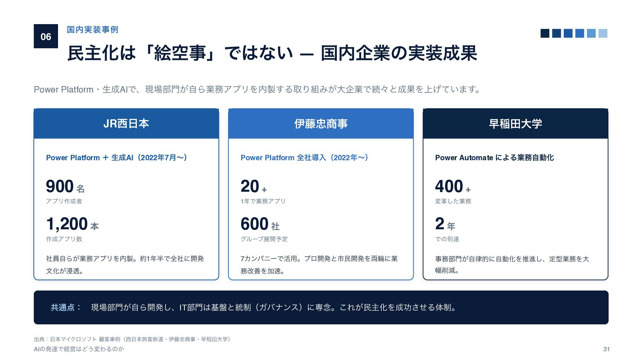
Task: Click the footer text AIの発達で経営はどう変わるのか
Action: pyautogui.click(x=79, y=349)
